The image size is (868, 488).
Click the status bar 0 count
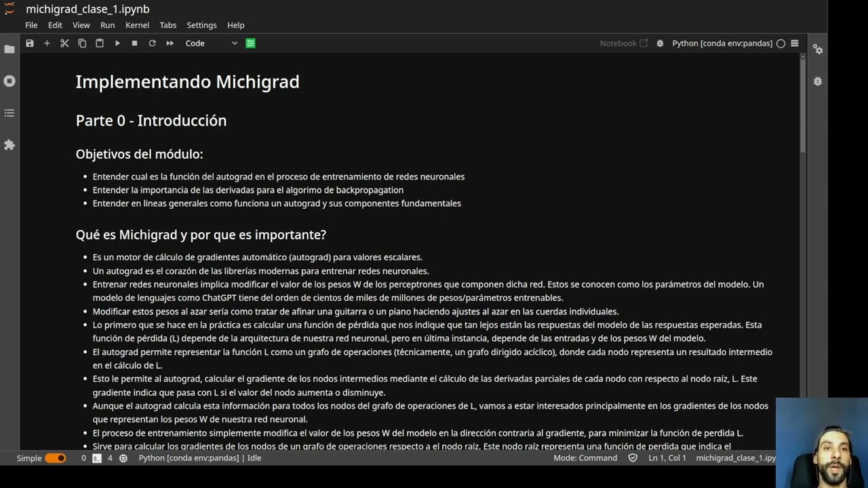click(x=83, y=458)
